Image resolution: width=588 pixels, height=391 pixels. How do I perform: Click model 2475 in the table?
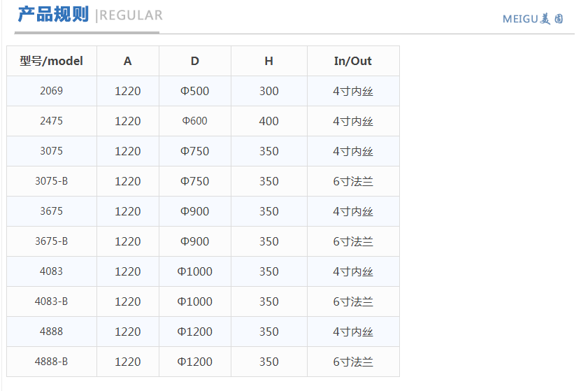[x=52, y=121]
